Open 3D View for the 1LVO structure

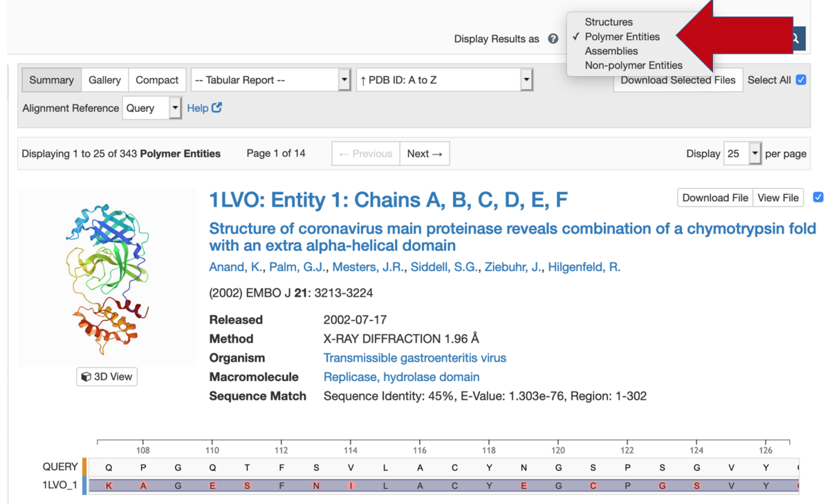[x=107, y=376]
